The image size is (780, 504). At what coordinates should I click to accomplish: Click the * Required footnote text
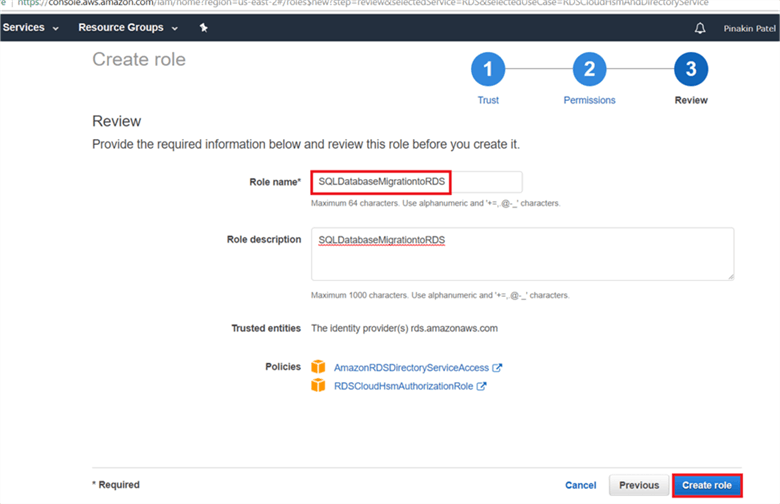click(x=116, y=485)
